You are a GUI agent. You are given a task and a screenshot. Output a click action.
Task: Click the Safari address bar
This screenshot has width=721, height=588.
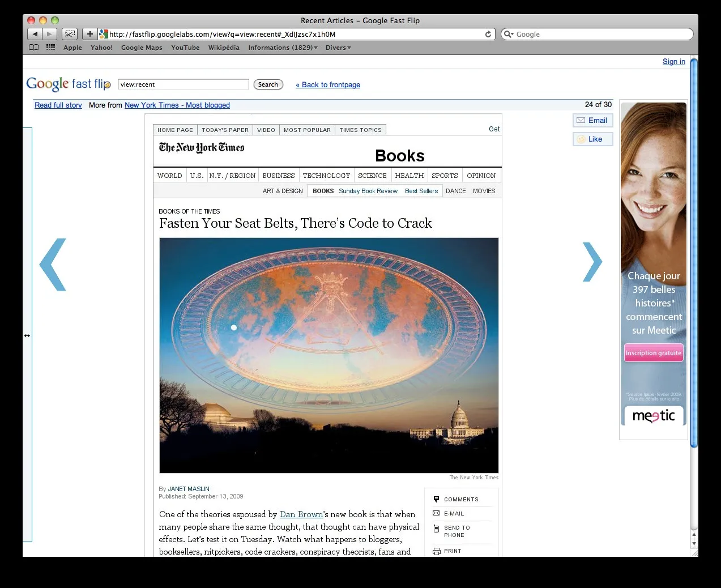[296, 34]
